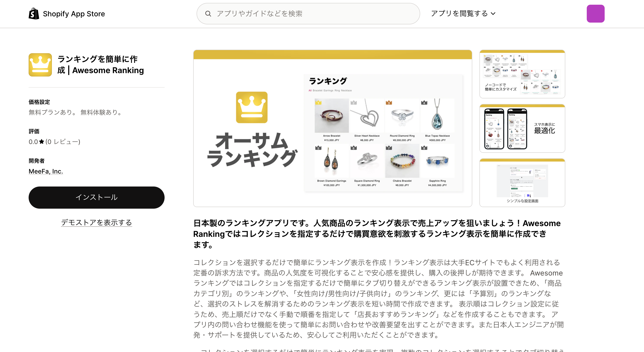The image size is (644, 352).
Task: Click the インストール button
Action: tap(97, 197)
